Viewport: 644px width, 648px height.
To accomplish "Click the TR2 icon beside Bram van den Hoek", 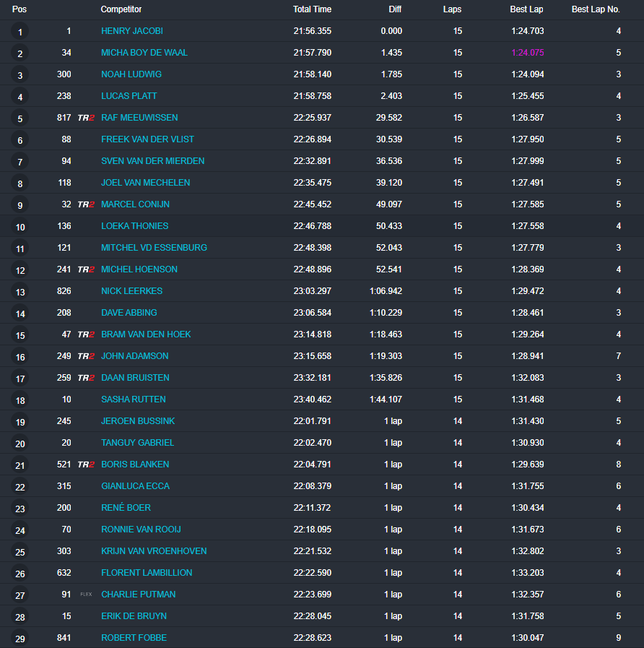I will click(x=86, y=334).
